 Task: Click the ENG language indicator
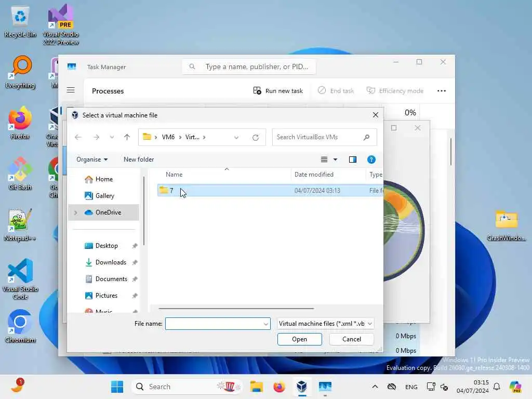[x=411, y=387]
